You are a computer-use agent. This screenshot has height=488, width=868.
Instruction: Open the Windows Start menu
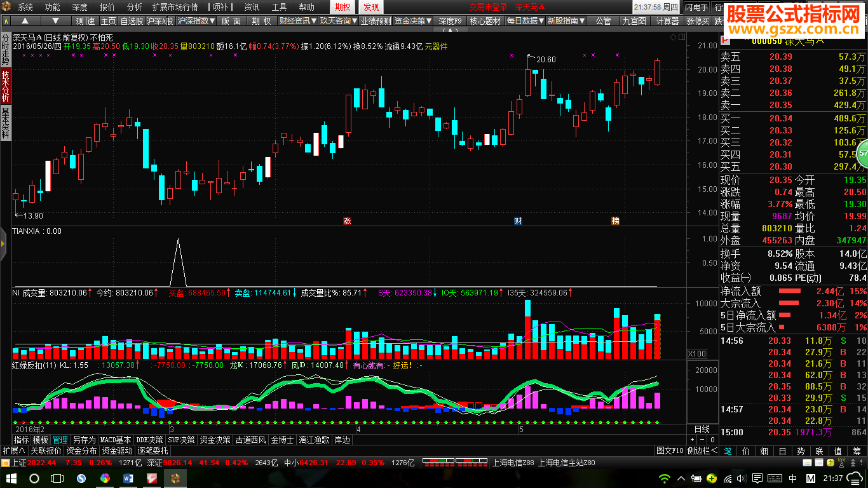coord(12,478)
